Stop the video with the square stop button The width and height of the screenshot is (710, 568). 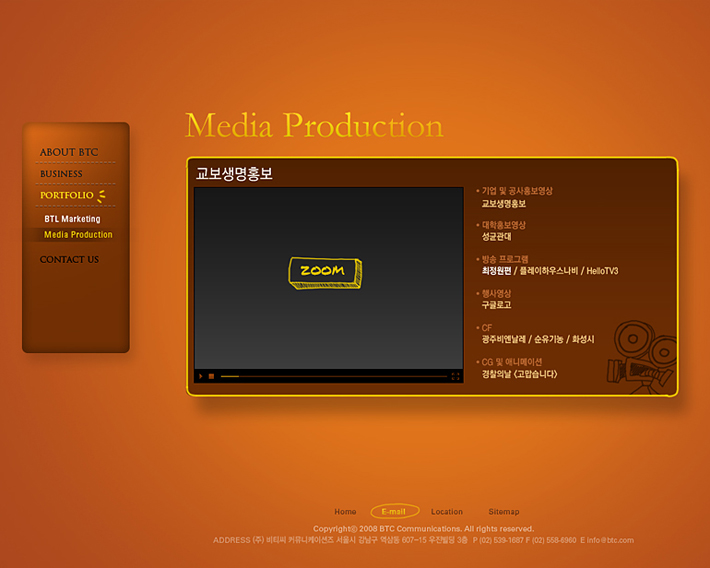tap(212, 377)
